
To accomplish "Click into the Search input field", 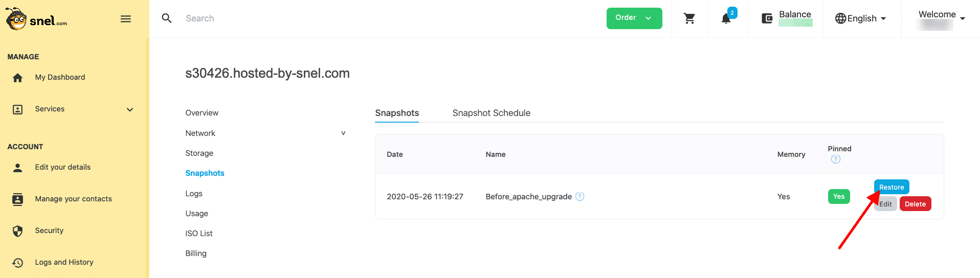I will pos(358,18).
